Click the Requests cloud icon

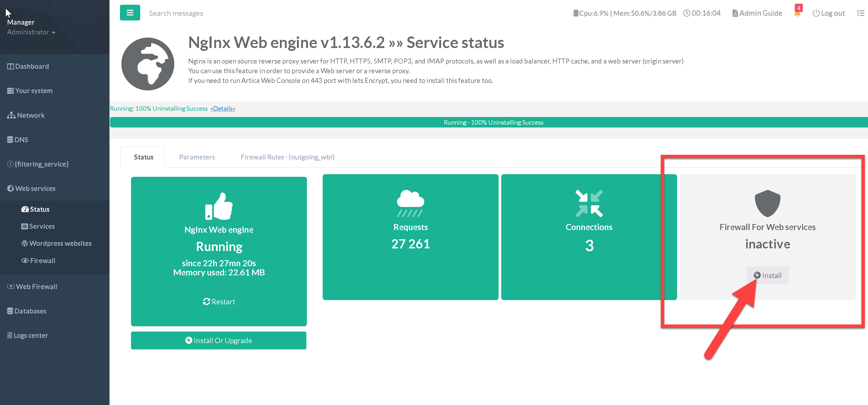coord(410,203)
